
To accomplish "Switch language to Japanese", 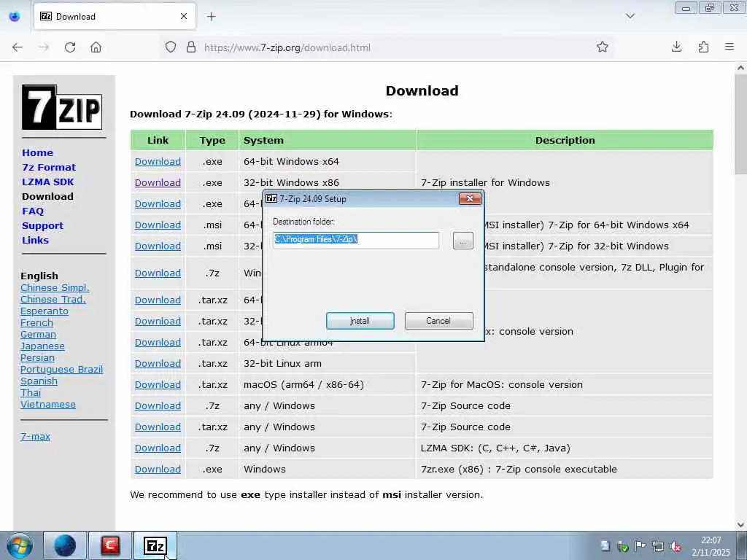I will [x=42, y=346].
